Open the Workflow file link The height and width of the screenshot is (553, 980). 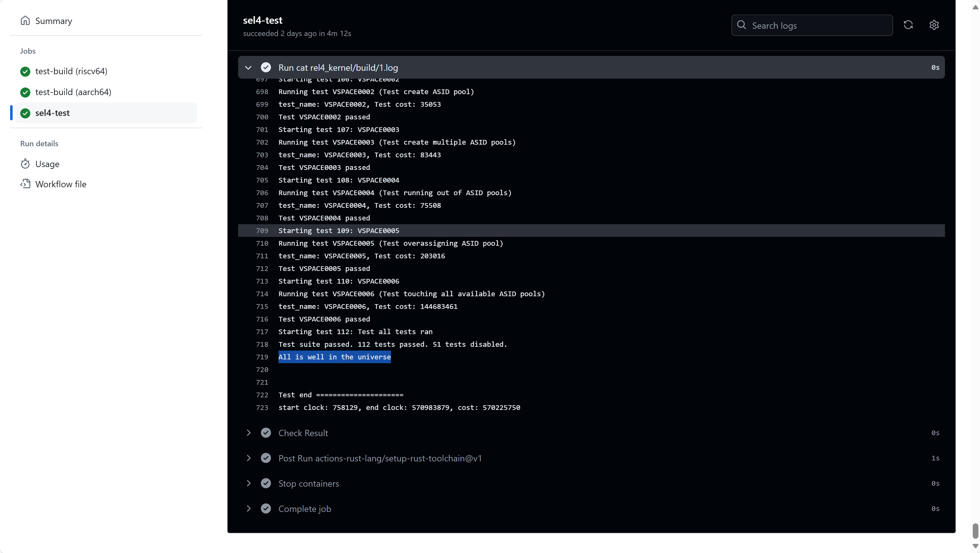tap(61, 184)
